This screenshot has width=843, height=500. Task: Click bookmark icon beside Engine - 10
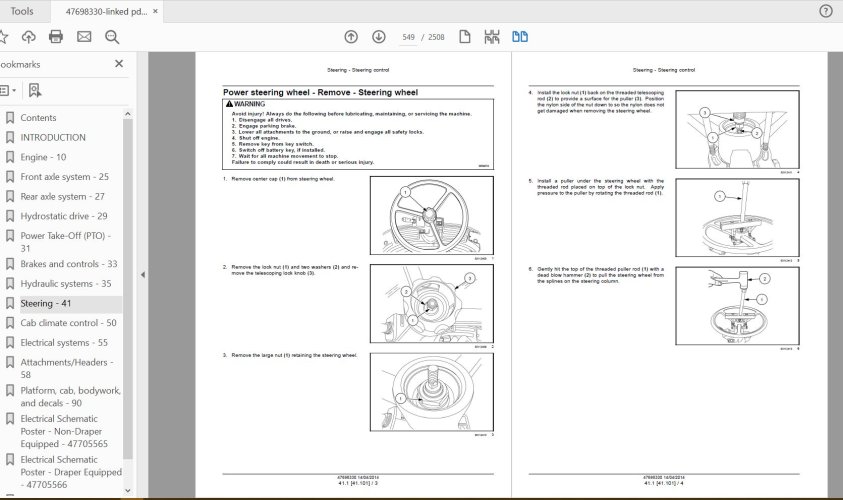[10, 157]
